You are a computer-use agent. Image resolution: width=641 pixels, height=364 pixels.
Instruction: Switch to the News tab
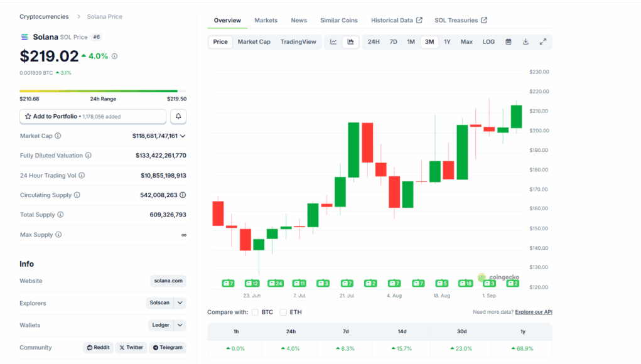tap(299, 21)
